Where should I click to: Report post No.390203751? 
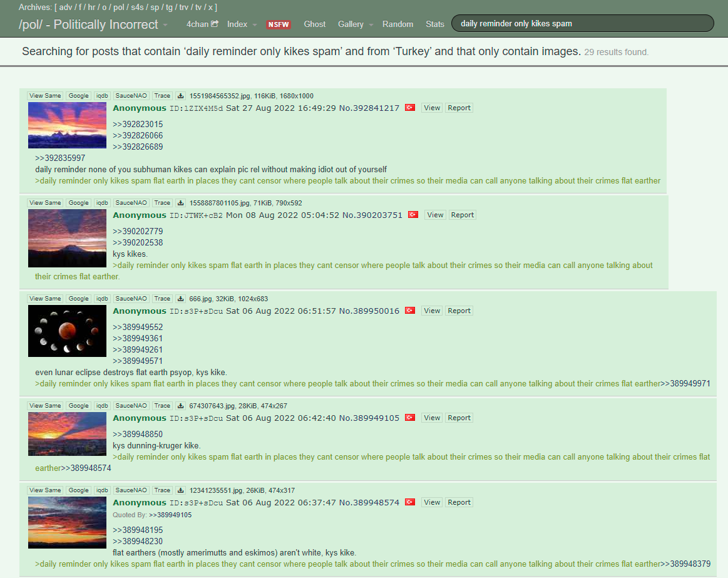(463, 215)
